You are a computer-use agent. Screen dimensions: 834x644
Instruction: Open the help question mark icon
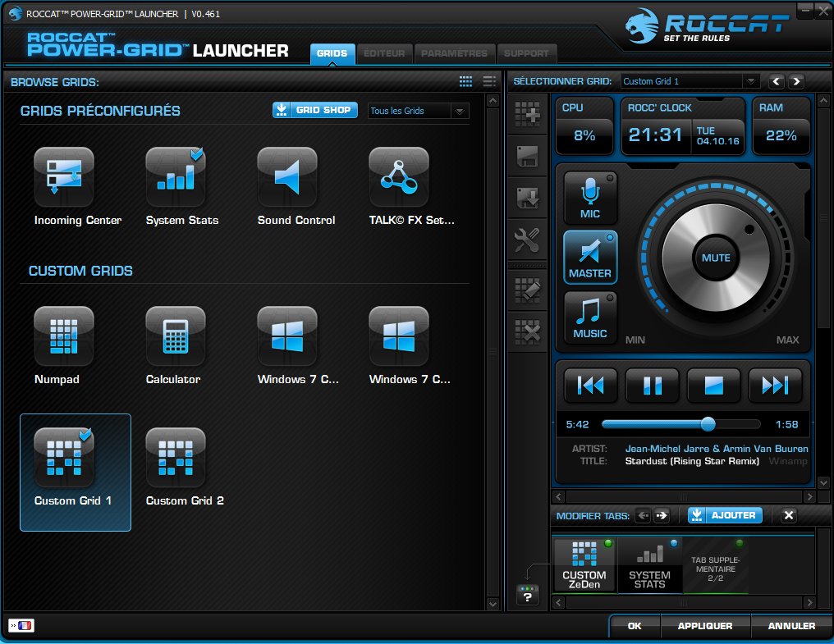pyautogui.click(x=526, y=595)
